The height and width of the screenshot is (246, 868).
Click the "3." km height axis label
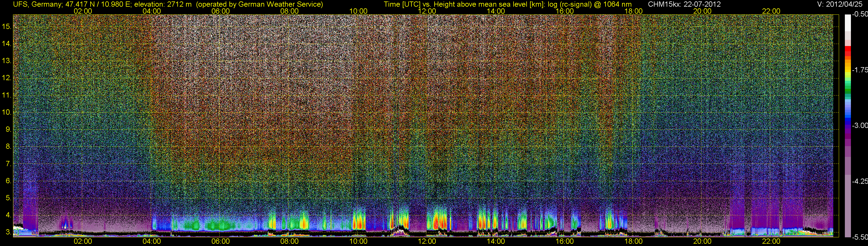[x=8, y=232]
